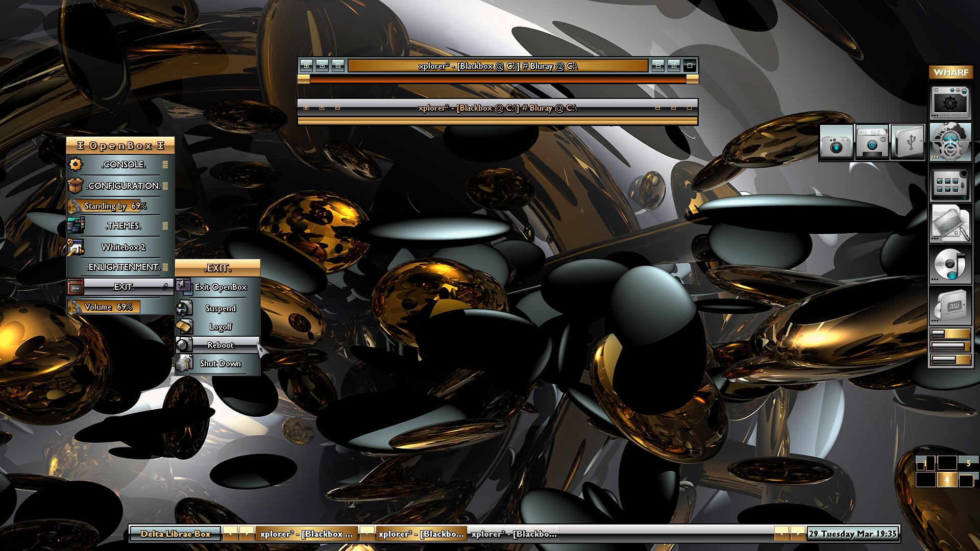
Task: Expand the .CONSOLE. submenu
Action: tap(123, 164)
